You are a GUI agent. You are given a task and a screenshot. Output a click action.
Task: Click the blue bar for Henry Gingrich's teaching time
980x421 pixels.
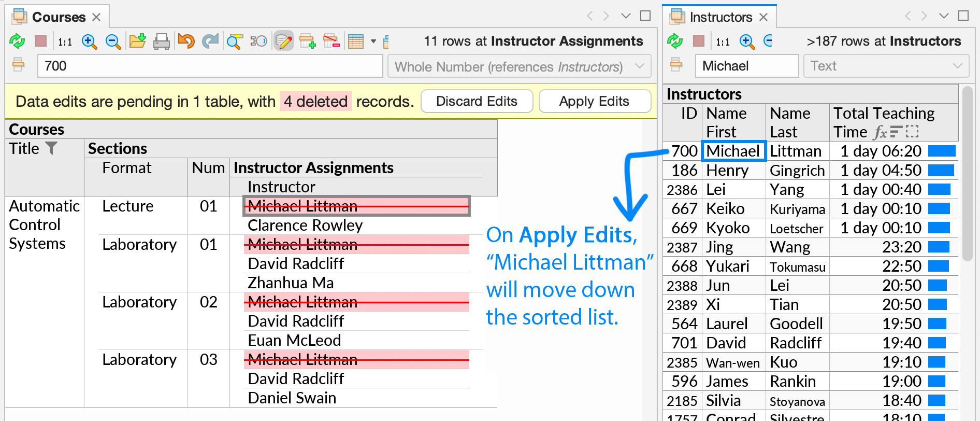tap(941, 170)
